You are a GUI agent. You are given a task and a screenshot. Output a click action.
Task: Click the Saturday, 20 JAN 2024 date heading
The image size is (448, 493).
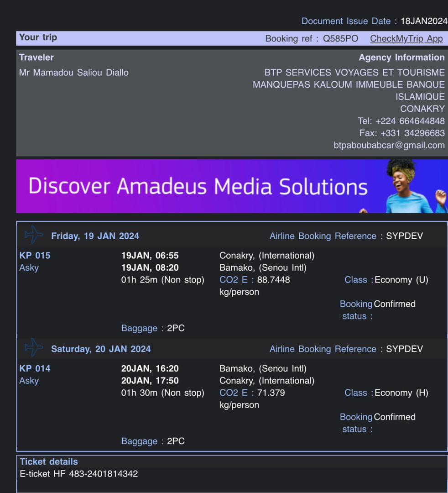point(101,349)
